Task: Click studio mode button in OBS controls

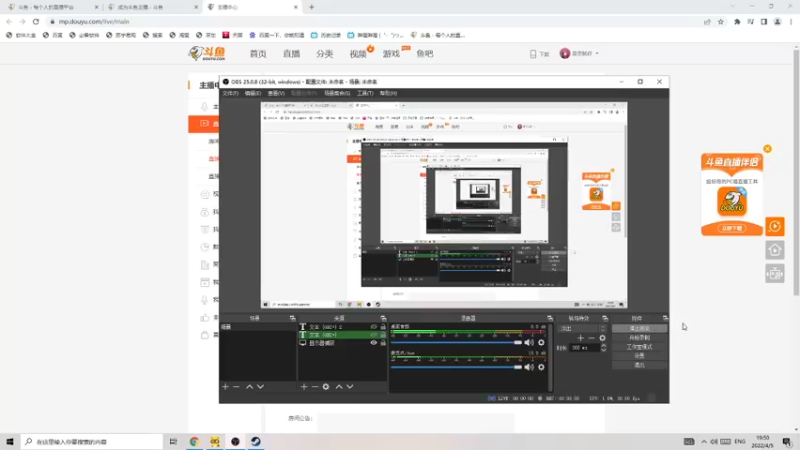Action: [639, 346]
